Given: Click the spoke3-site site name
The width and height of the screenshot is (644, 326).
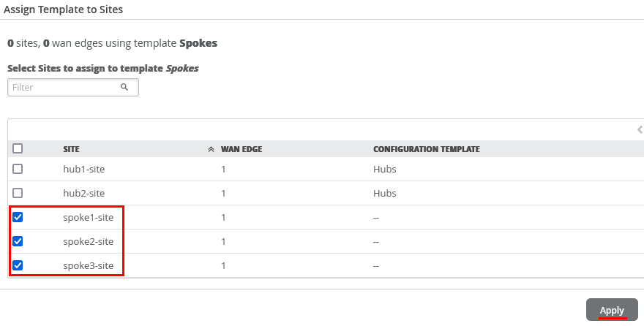Looking at the screenshot, I should (x=88, y=265).
